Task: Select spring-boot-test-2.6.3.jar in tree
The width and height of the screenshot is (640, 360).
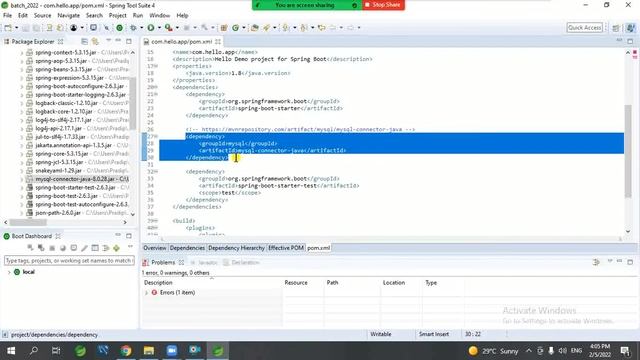Action: point(66,196)
